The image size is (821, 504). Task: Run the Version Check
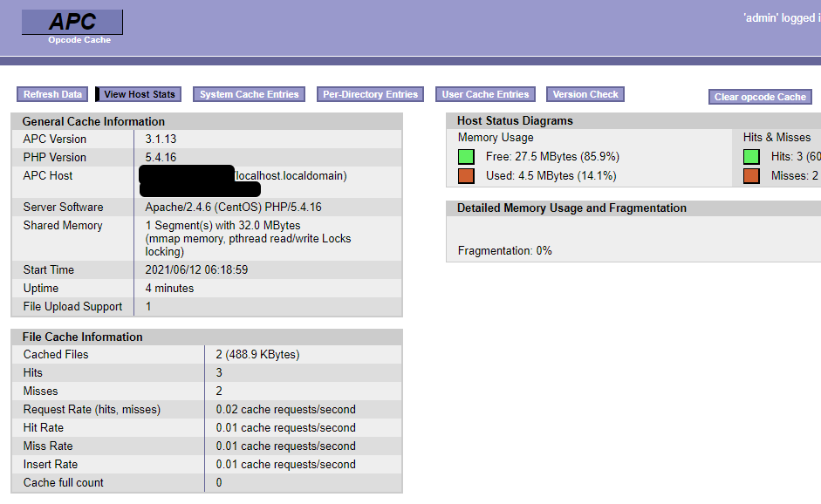pos(585,94)
